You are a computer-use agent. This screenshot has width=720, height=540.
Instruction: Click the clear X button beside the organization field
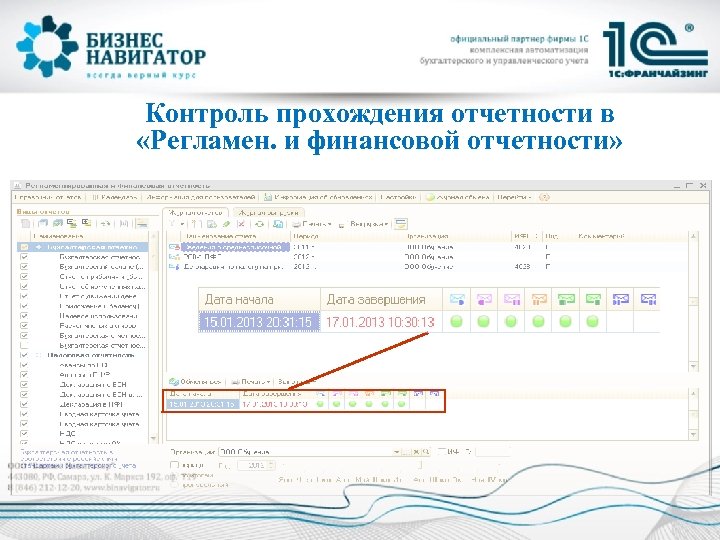point(416,452)
